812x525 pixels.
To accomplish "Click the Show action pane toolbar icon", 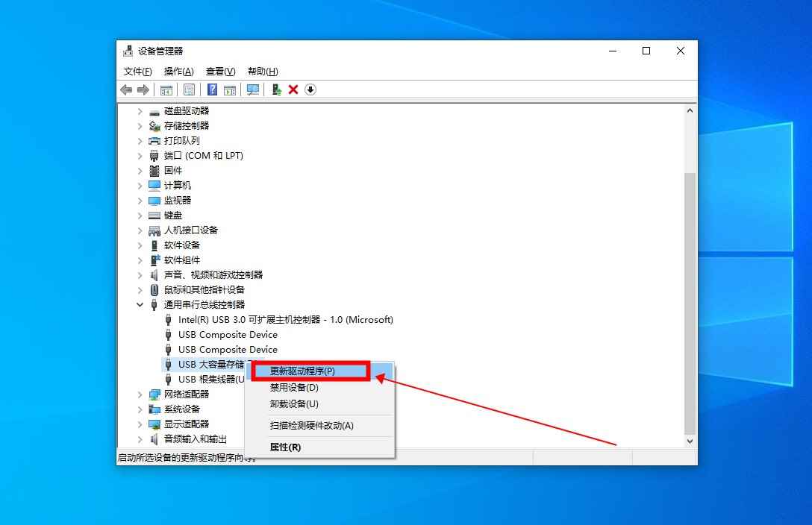I will [x=229, y=89].
